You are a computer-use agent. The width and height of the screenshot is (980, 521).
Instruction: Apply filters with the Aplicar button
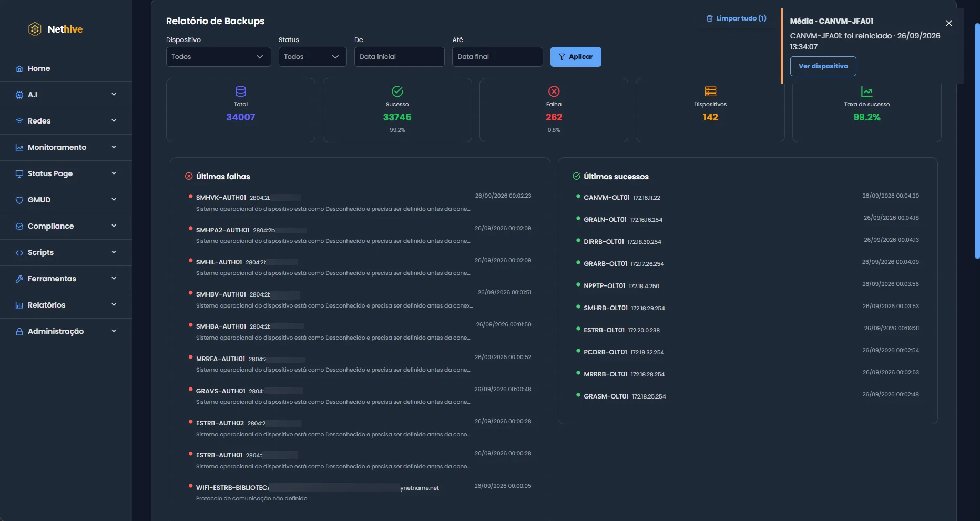pos(576,57)
